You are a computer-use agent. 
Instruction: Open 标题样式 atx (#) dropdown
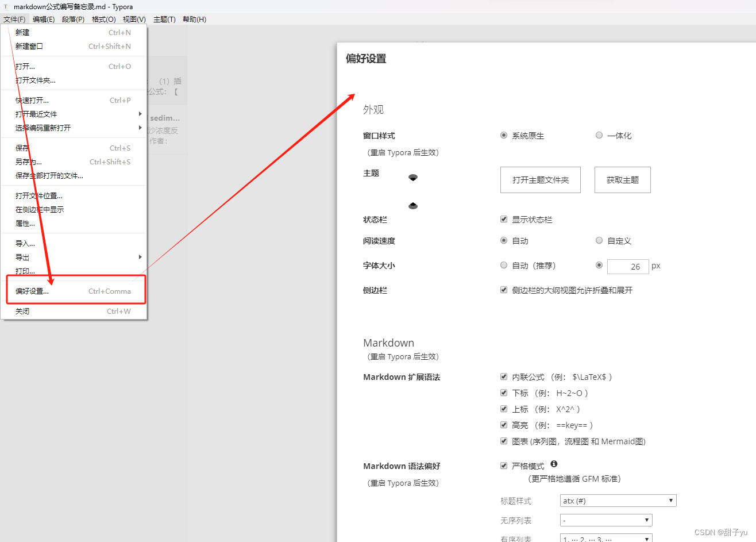(x=618, y=501)
